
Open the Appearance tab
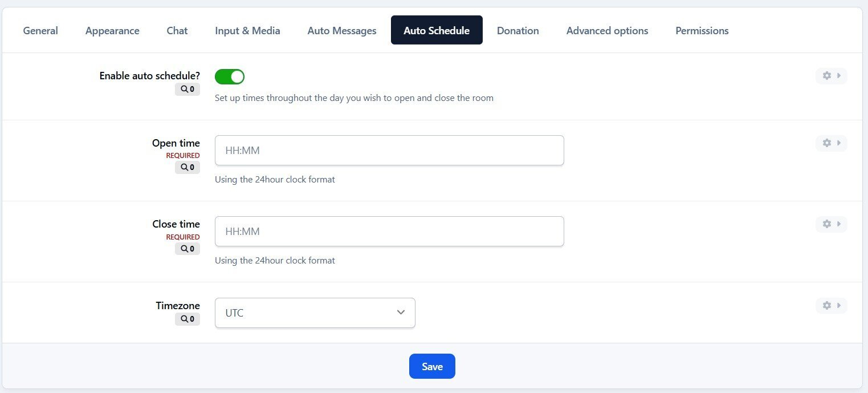tap(112, 31)
